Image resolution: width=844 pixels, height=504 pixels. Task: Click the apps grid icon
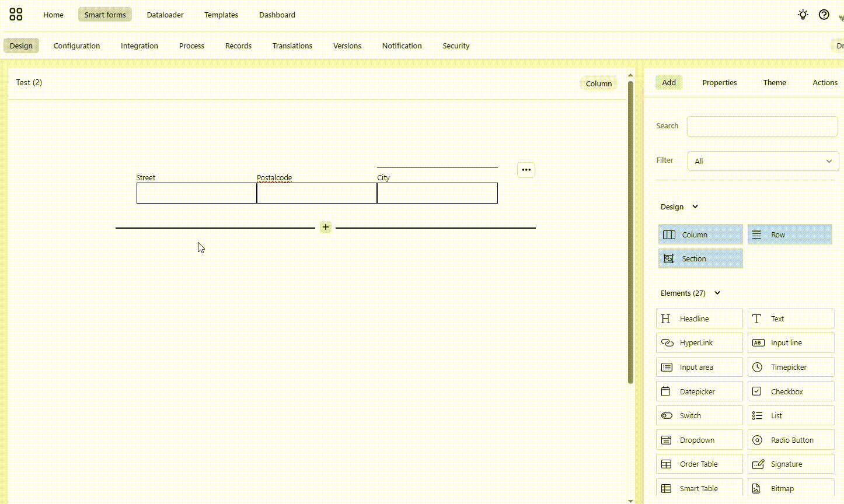click(x=16, y=15)
